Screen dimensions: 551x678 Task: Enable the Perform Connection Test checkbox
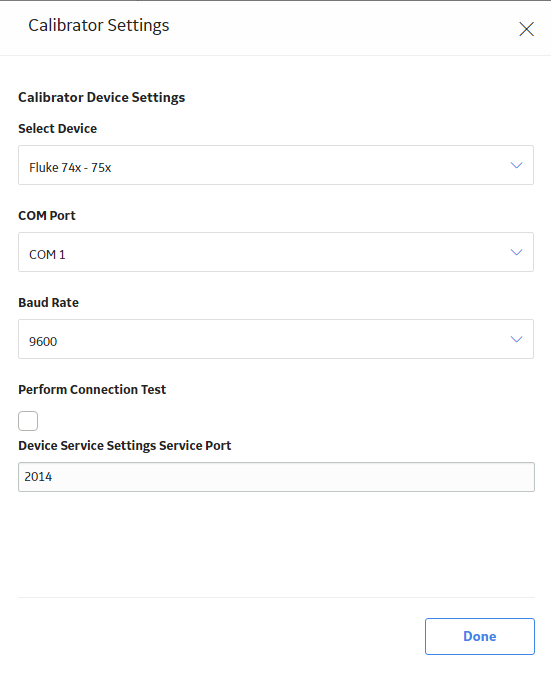coord(28,421)
